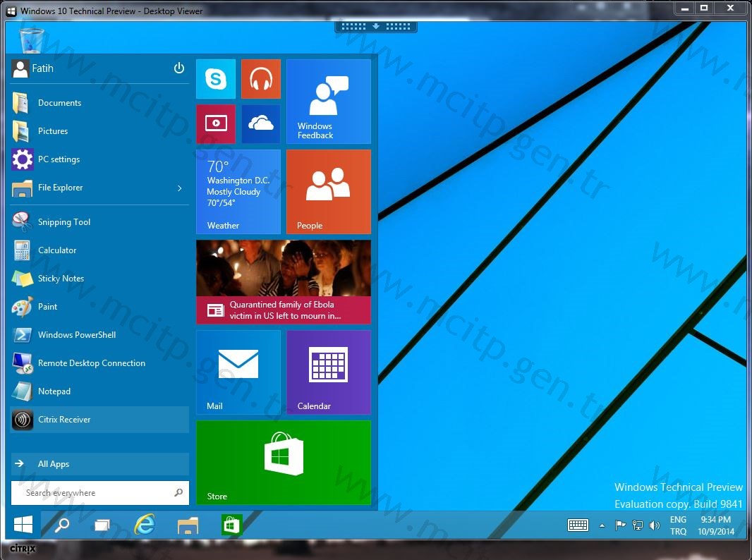752x560 pixels.
Task: Open the Ebola news story tile
Action: [284, 282]
